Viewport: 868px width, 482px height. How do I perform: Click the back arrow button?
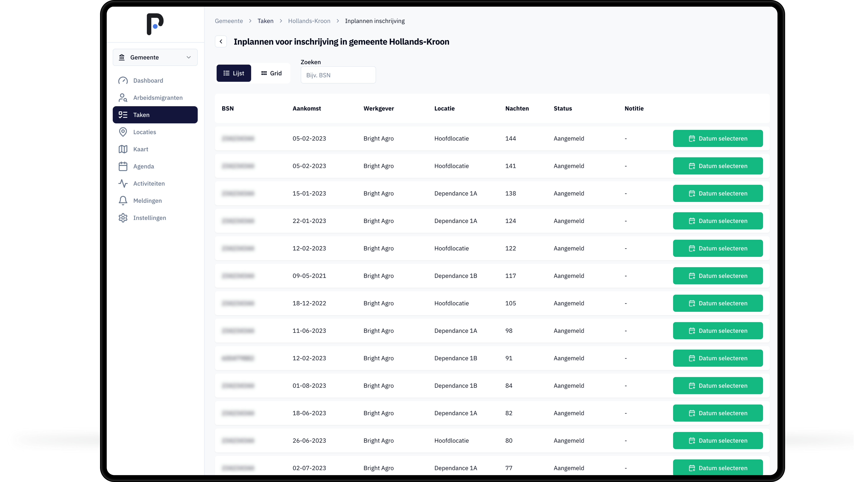[x=221, y=41]
